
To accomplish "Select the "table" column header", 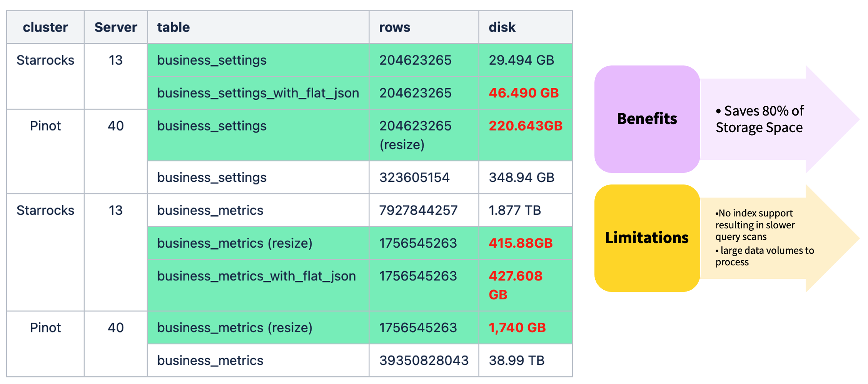I will click(174, 27).
